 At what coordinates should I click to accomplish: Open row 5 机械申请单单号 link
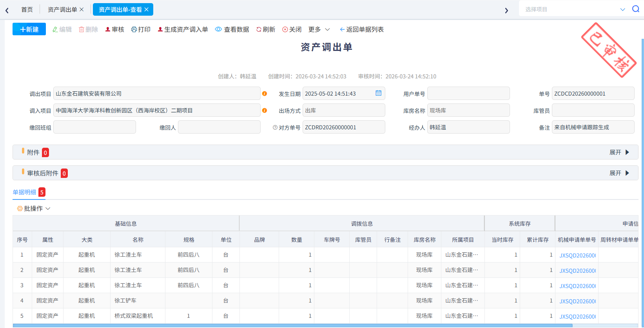pos(577,316)
